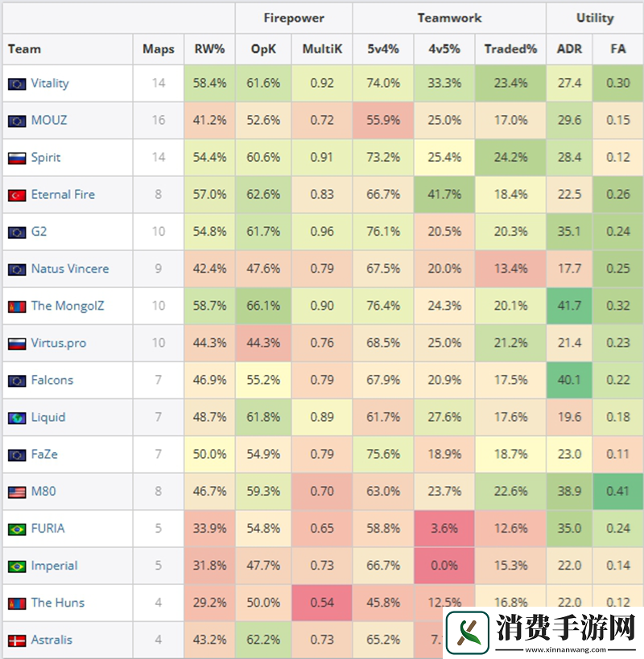Click FaZe's RW% value 50.0%
This screenshot has height=659, width=644.
[209, 454]
